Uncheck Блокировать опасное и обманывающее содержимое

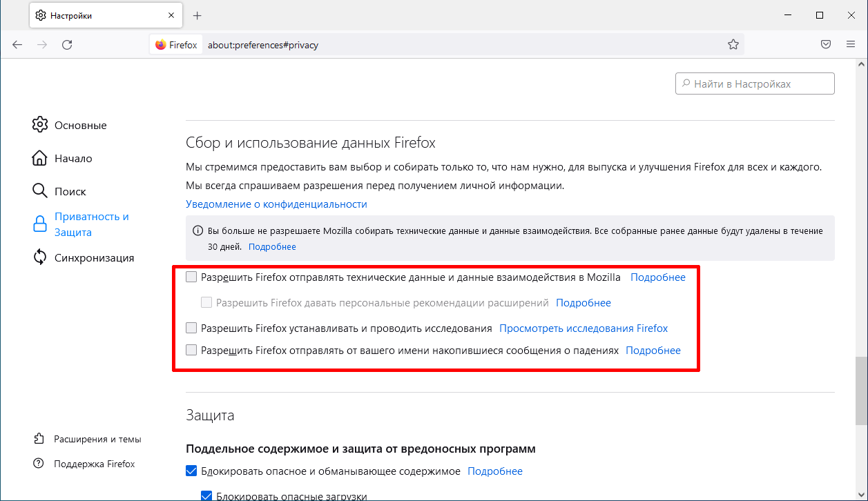191,471
